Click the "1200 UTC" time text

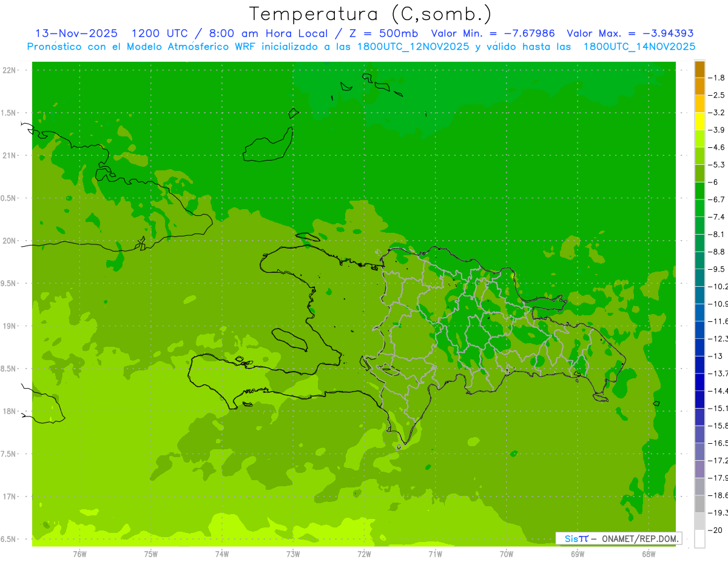pyautogui.click(x=160, y=33)
